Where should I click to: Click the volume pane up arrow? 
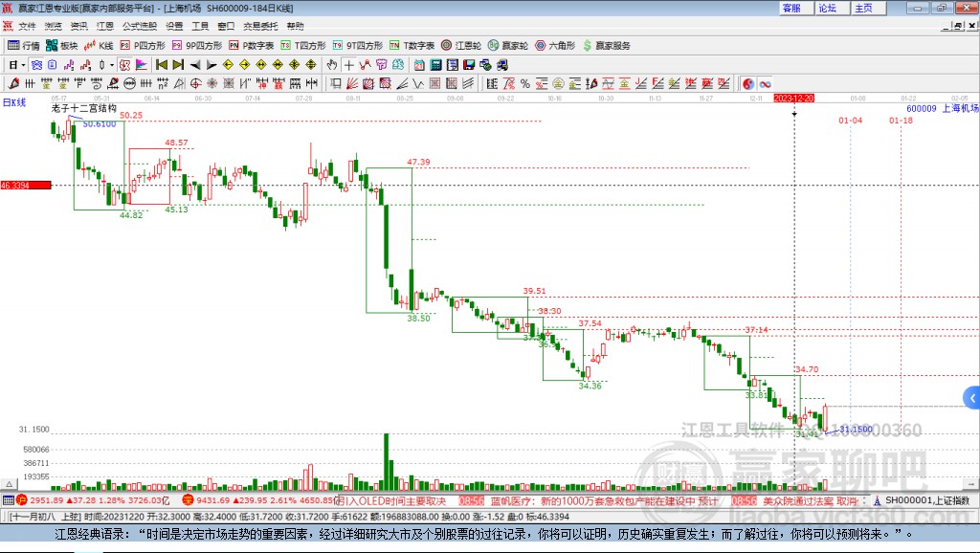9,484
